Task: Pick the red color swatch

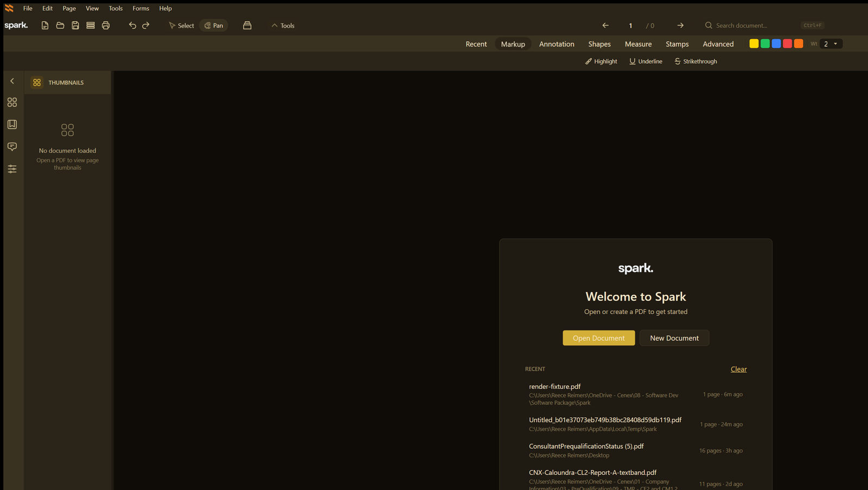Action: 787,44
